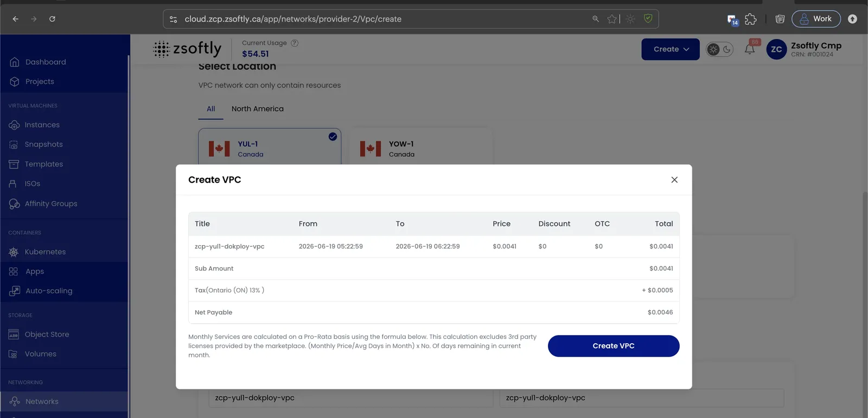Image resolution: width=868 pixels, height=418 pixels.
Task: Click the zsoftly logo
Action: [x=188, y=49]
